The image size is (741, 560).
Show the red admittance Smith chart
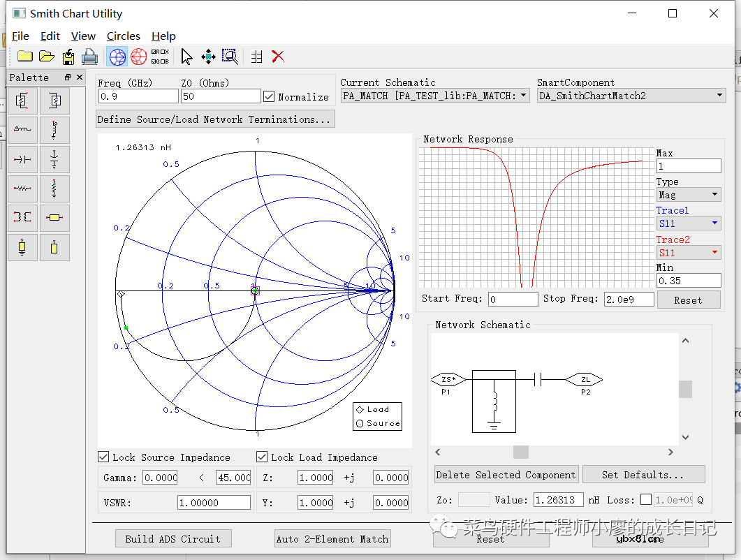(139, 57)
